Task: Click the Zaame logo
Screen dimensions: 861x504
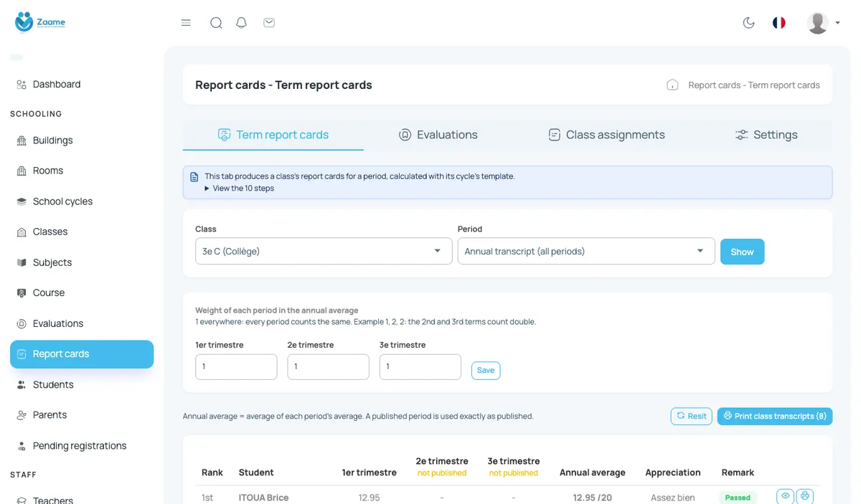Action: tap(40, 22)
